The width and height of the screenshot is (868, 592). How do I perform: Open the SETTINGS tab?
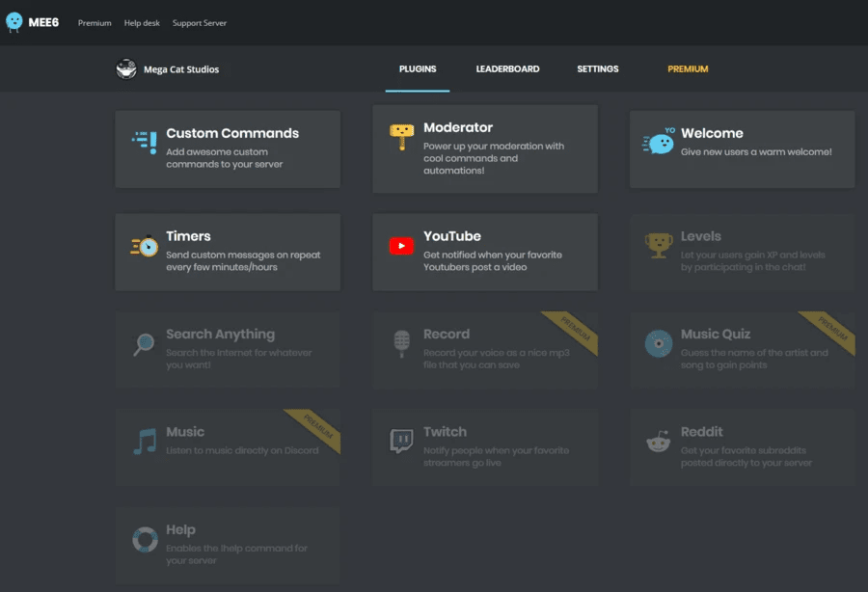pos(597,68)
